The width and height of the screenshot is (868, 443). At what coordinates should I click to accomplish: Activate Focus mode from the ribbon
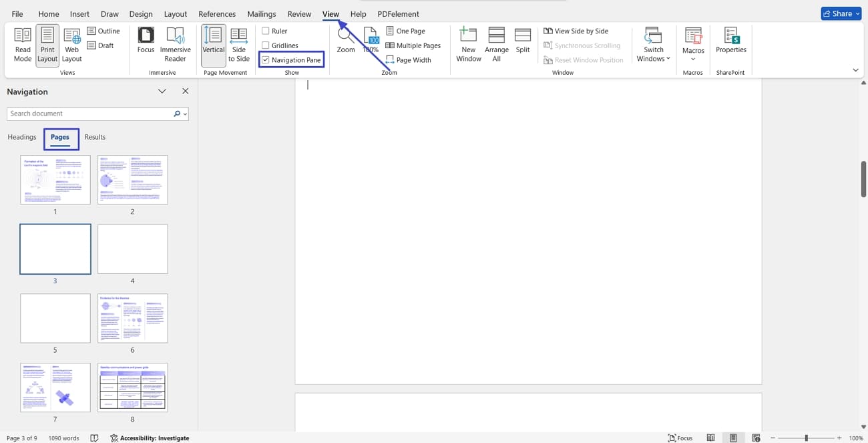[146, 43]
